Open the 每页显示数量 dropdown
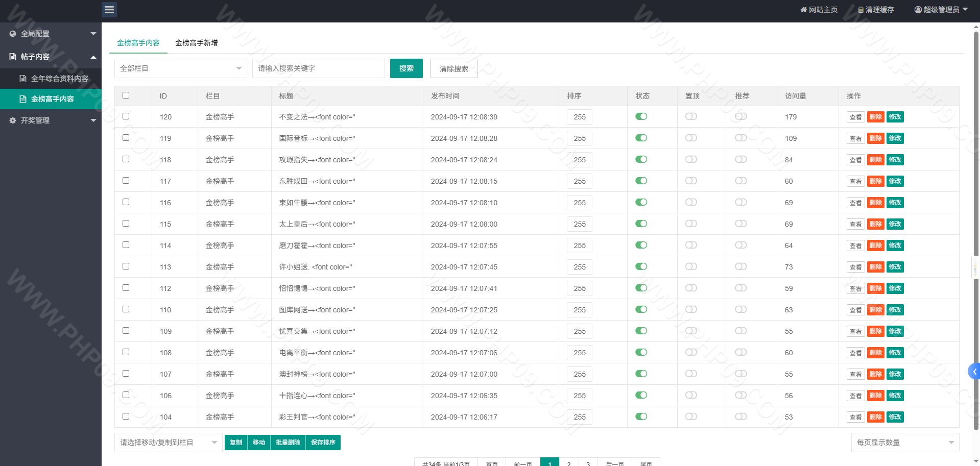Image resolution: width=980 pixels, height=466 pixels. tap(905, 443)
